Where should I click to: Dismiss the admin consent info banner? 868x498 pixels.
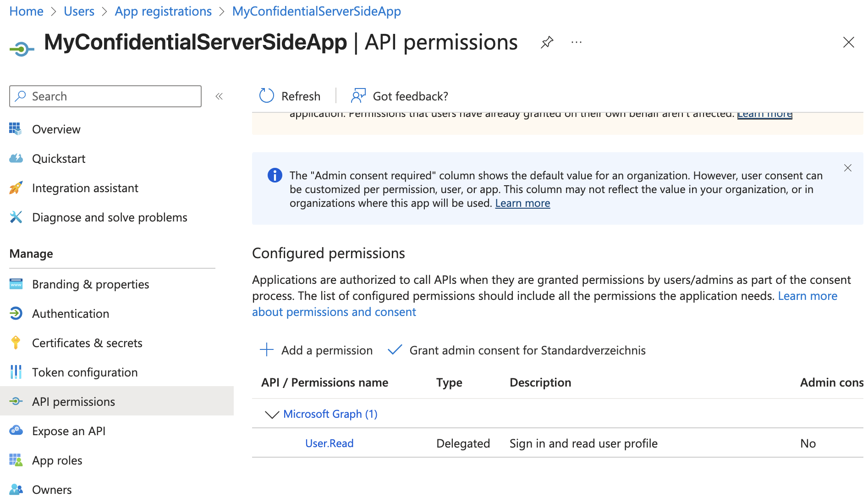[x=847, y=168]
